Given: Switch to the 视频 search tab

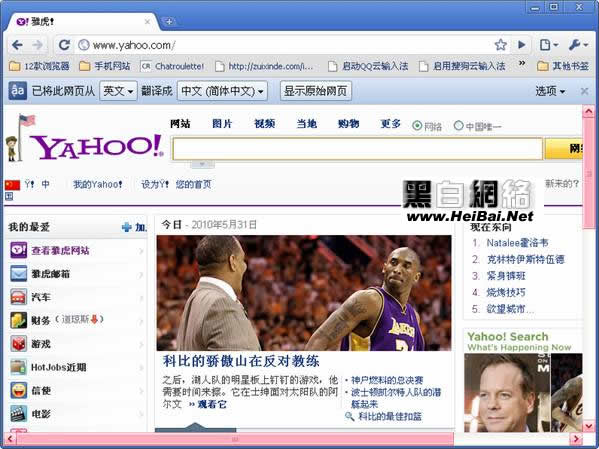Looking at the screenshot, I should tap(264, 123).
